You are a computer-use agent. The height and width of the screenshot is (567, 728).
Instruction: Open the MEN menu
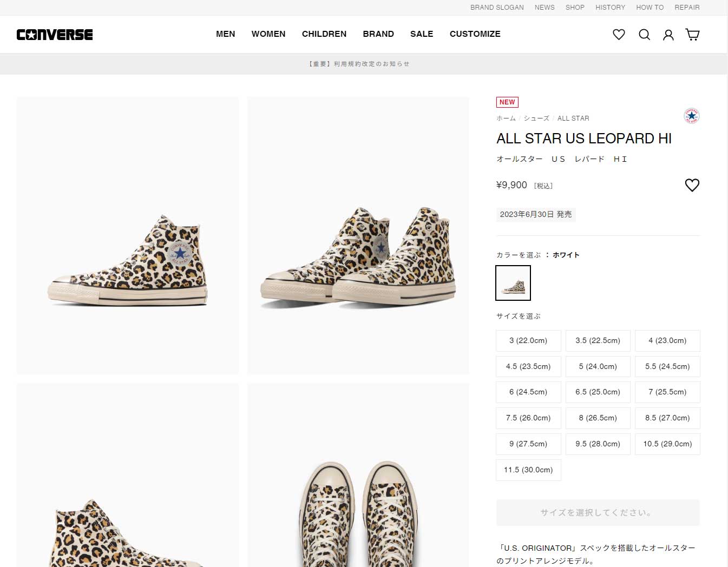tap(226, 34)
